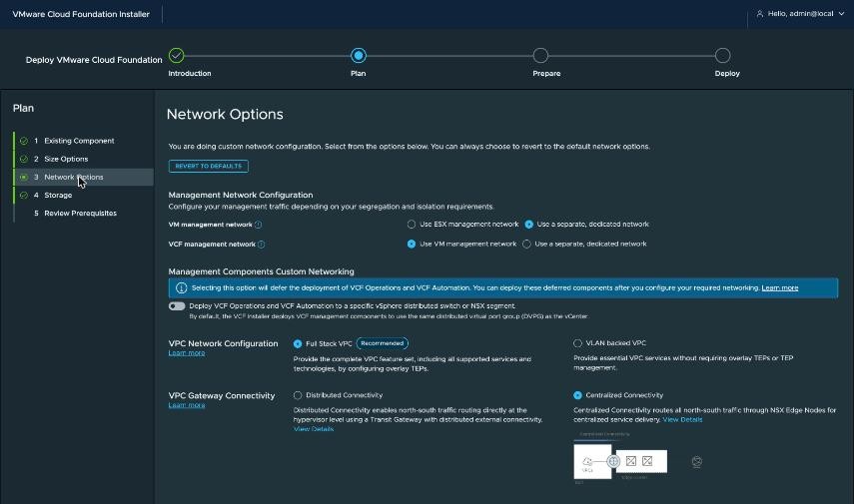Viewport: 854px width, 504px height.
Task: Click the info icon next to VM management network
Action: tap(258, 225)
